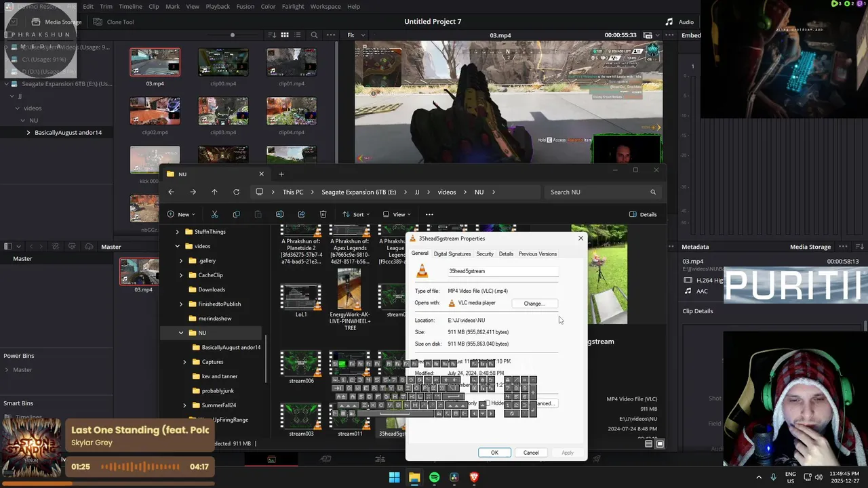Viewport: 868px width, 488px height.
Task: Click the Refresh icon in File Explorer
Action: [236, 192]
